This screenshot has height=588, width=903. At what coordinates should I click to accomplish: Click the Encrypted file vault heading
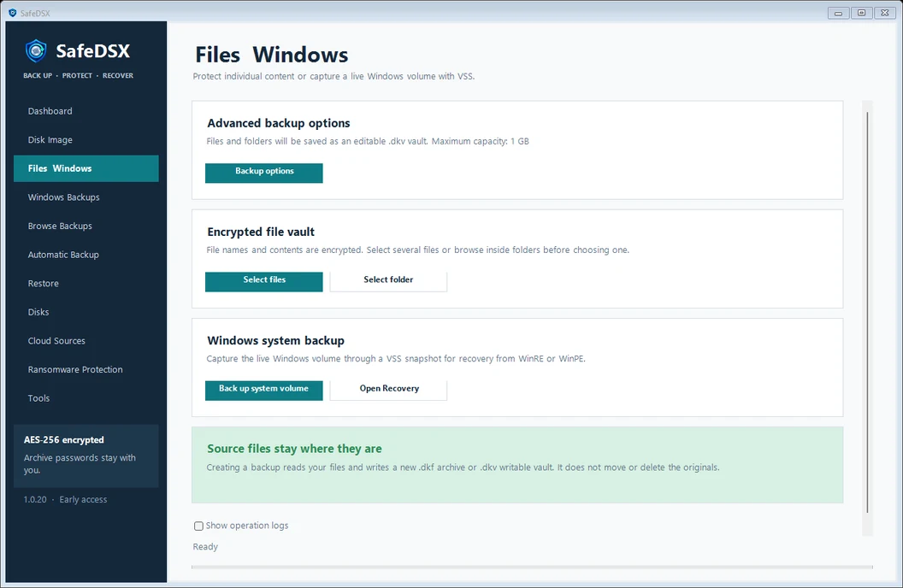coord(261,232)
